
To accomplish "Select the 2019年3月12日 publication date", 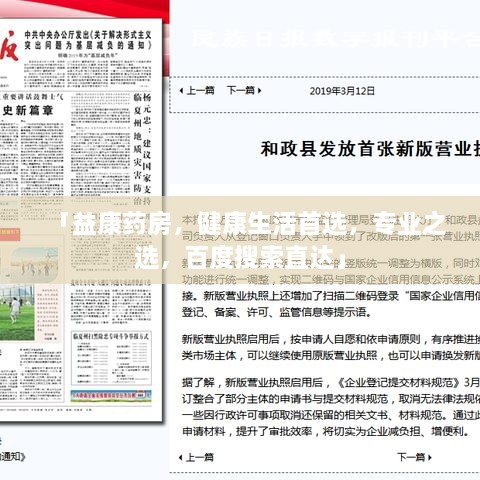I will (342, 91).
